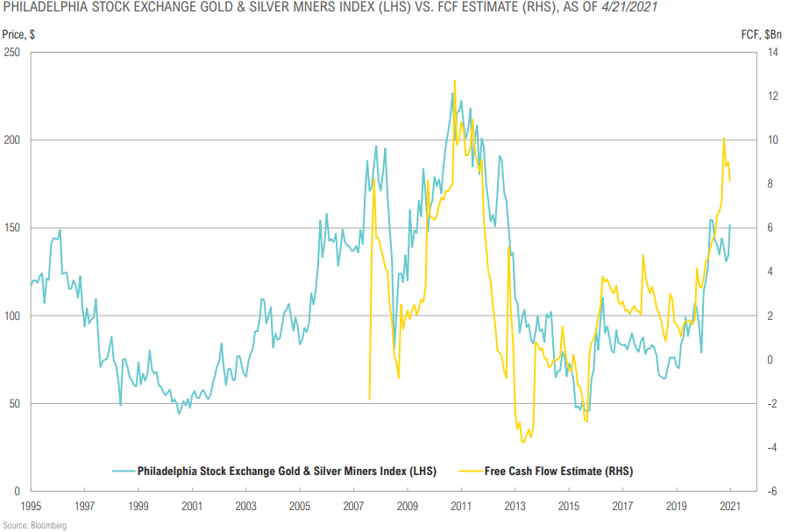This screenshot has width=788, height=532.
Task: Select the Free Cash Flow Estimate legend label
Action: tap(559, 472)
